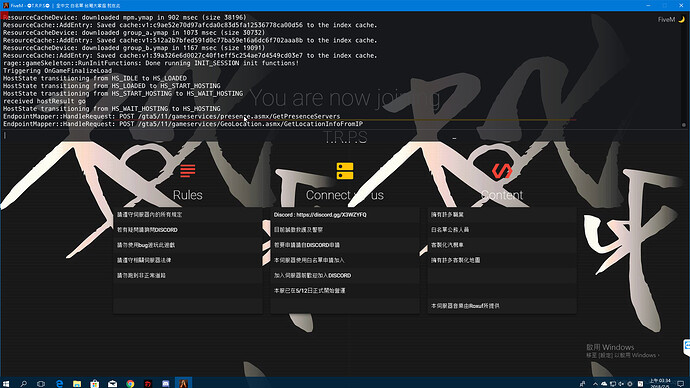Click the "Triggering OnGameFinalizeLoad" console line
Image resolution: width=690 pixels, height=388 pixels.
[58, 70]
